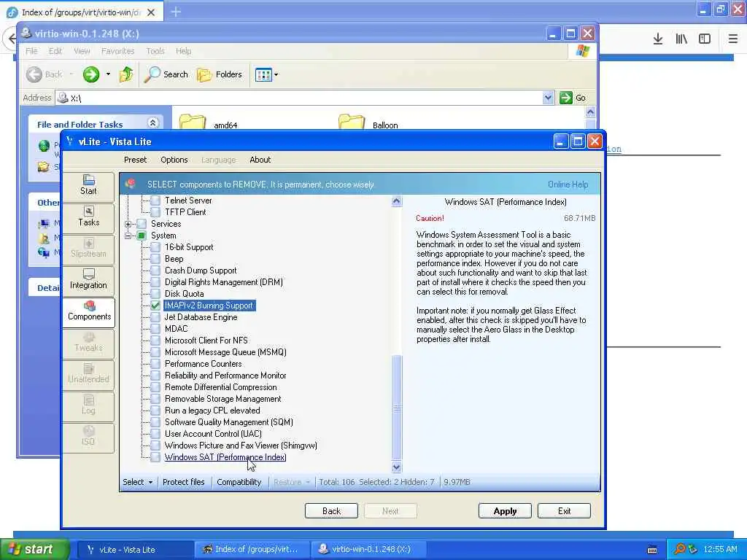Toggle the Folders pane in Explorer
Image resolution: width=747 pixels, height=560 pixels.
click(220, 74)
